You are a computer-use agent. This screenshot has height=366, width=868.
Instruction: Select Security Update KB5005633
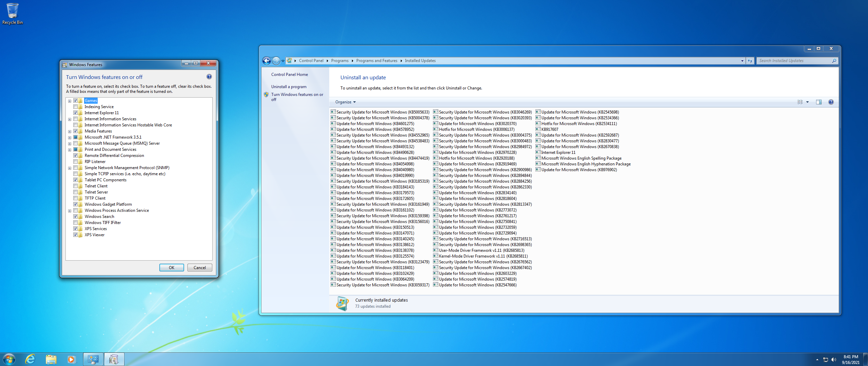click(x=380, y=112)
